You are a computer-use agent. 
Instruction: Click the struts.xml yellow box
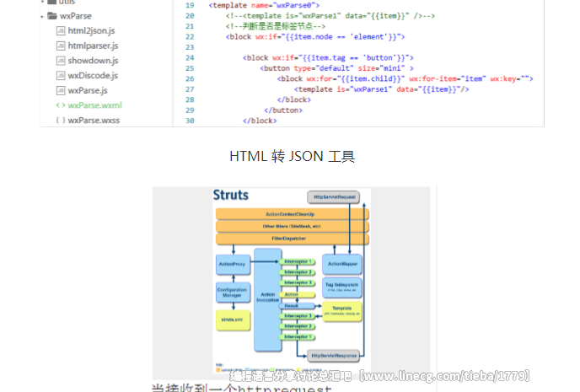click(x=233, y=320)
